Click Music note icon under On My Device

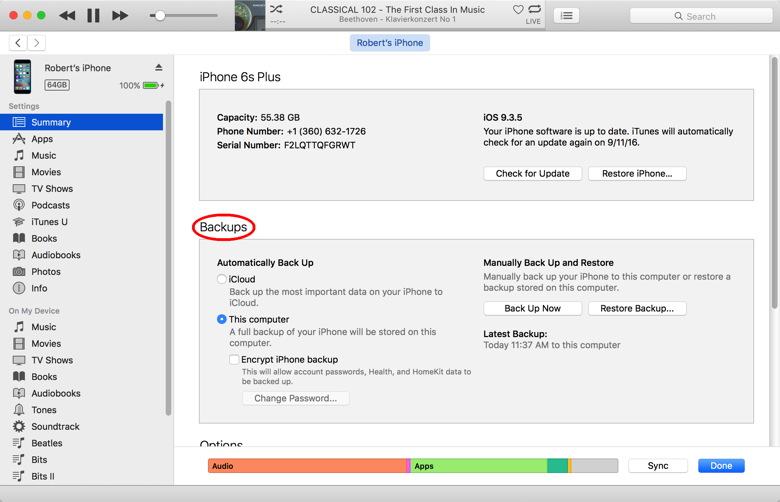pos(19,327)
